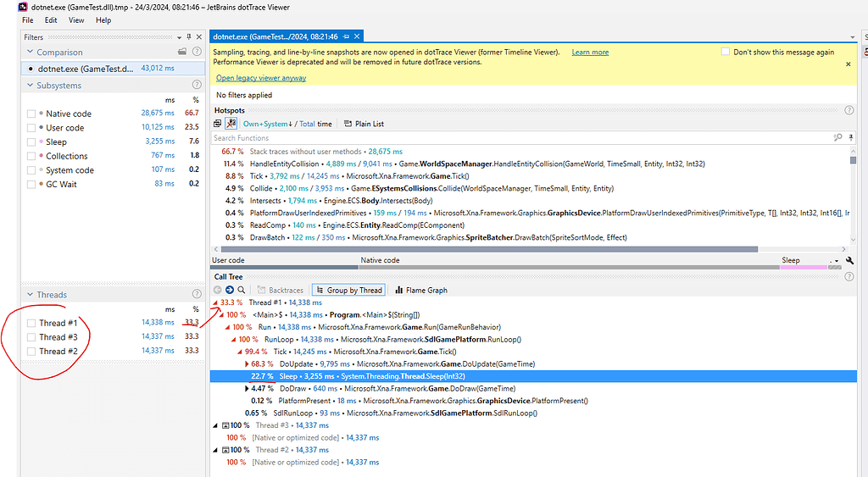Check the Thread #1 filter checkbox
The height and width of the screenshot is (477, 868).
31,323
